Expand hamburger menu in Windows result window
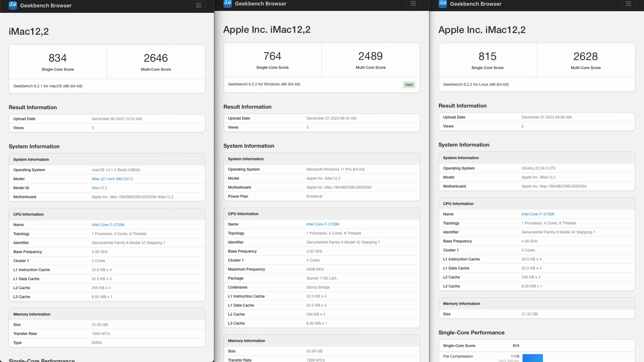Image resolution: width=644 pixels, height=362 pixels. [413, 4]
